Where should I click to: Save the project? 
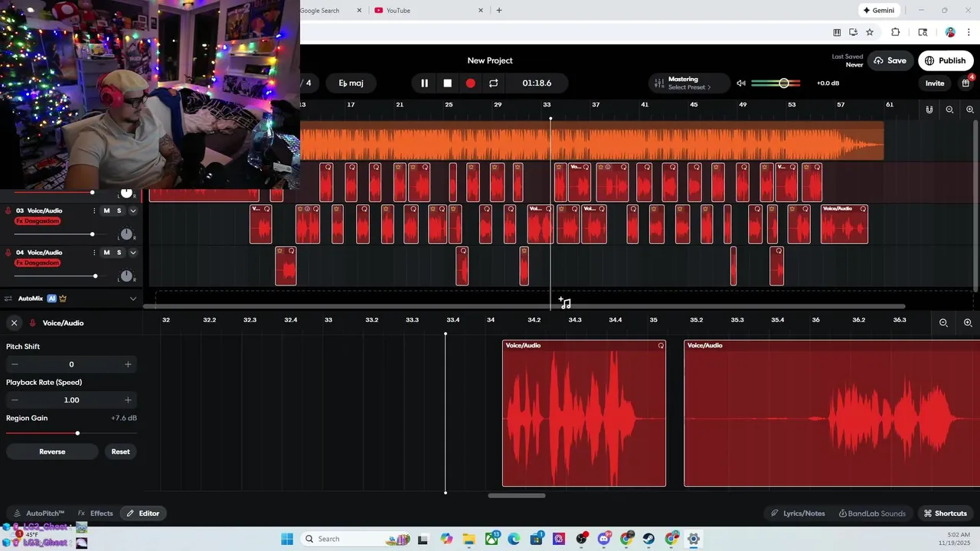889,60
